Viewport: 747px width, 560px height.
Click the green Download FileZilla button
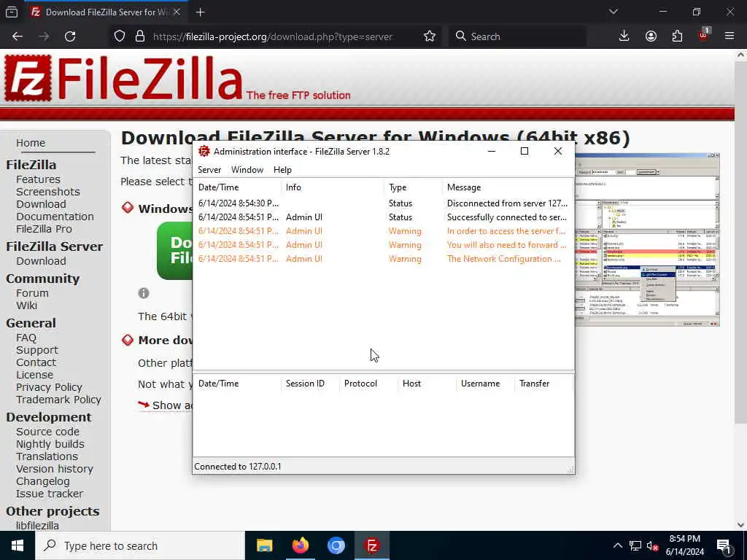pyautogui.click(x=175, y=251)
